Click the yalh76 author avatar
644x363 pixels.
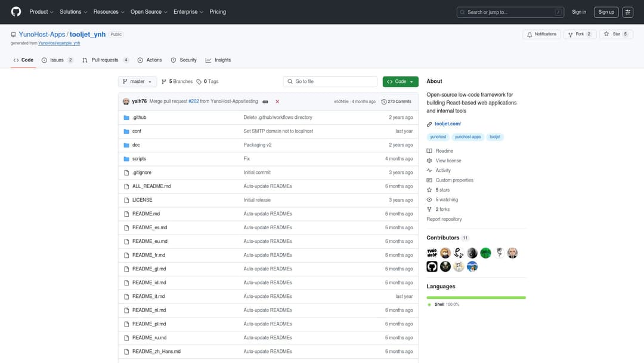pyautogui.click(x=126, y=101)
